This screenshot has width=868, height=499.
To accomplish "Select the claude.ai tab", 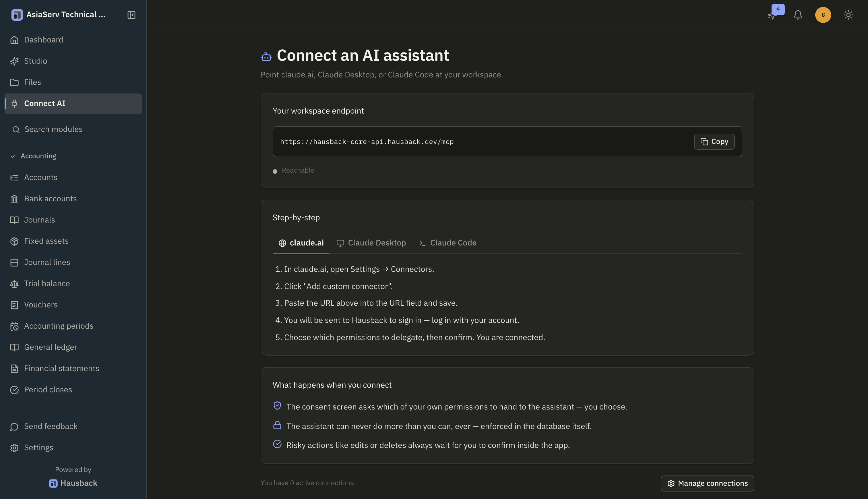I will click(x=301, y=243).
